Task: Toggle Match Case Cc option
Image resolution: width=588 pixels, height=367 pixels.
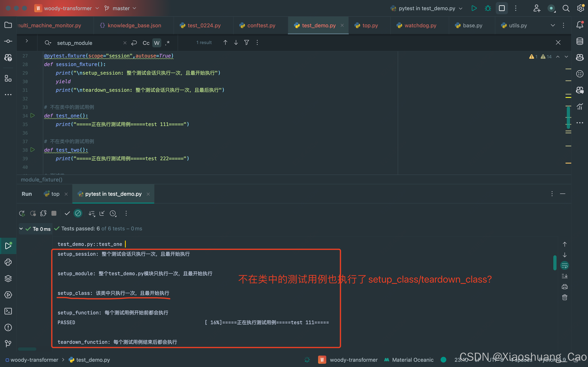Action: (x=146, y=43)
